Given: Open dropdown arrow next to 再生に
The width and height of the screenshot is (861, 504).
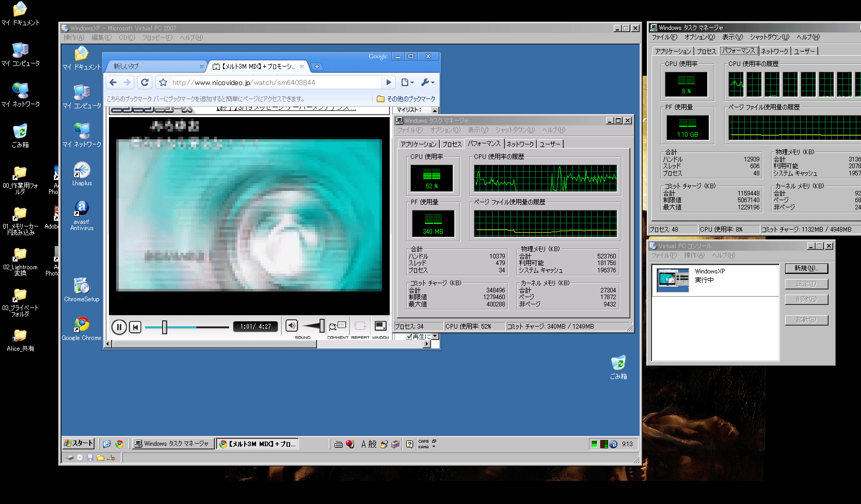Looking at the screenshot, I should [435, 336].
